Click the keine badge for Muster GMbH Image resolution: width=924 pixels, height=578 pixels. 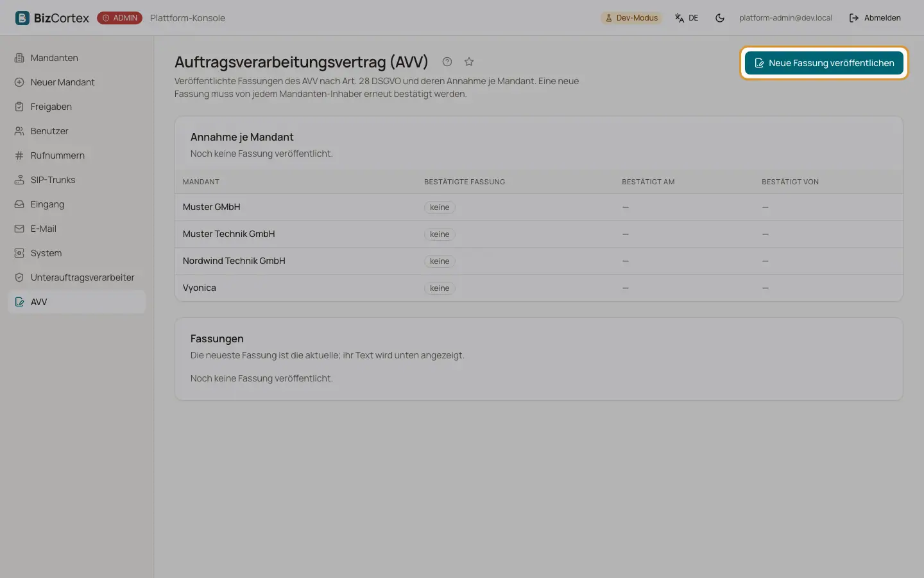tap(440, 207)
